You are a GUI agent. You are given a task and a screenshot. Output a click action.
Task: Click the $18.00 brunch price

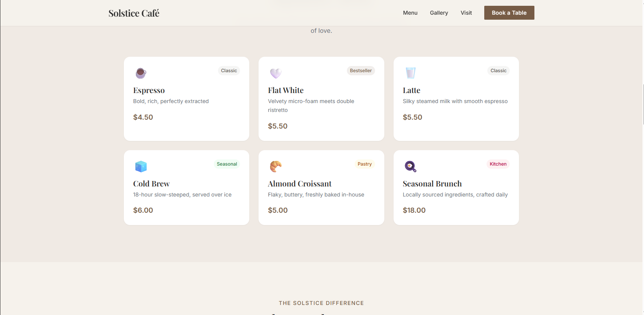click(414, 210)
